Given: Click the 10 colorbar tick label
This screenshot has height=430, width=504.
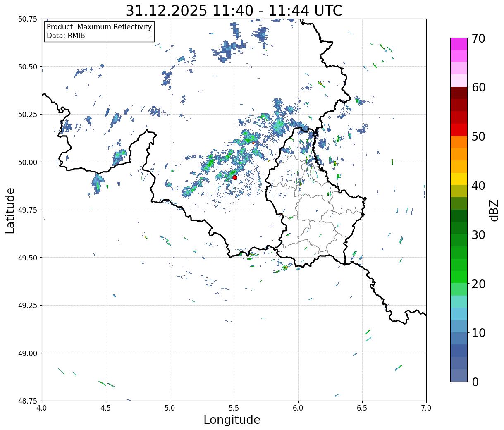Looking at the screenshot, I should 478,332.
